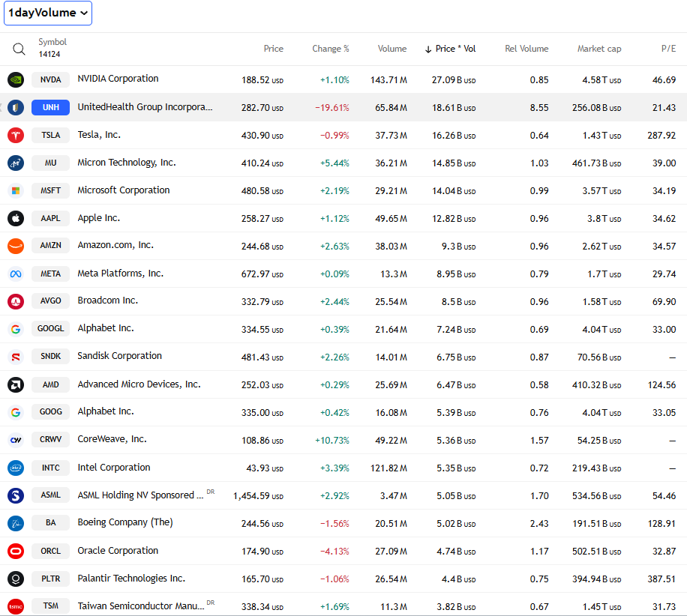Select the MU ticker badge
The height and width of the screenshot is (616, 687).
(51, 163)
